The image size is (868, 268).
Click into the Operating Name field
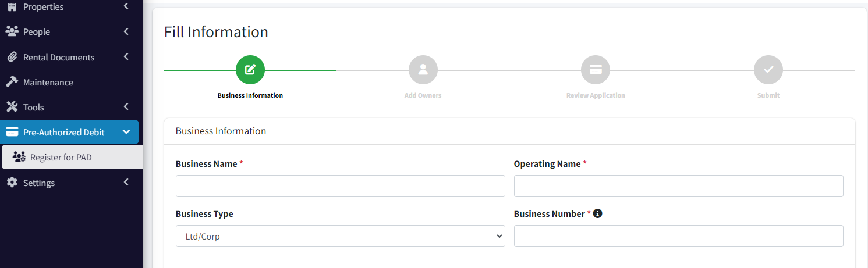coord(679,186)
